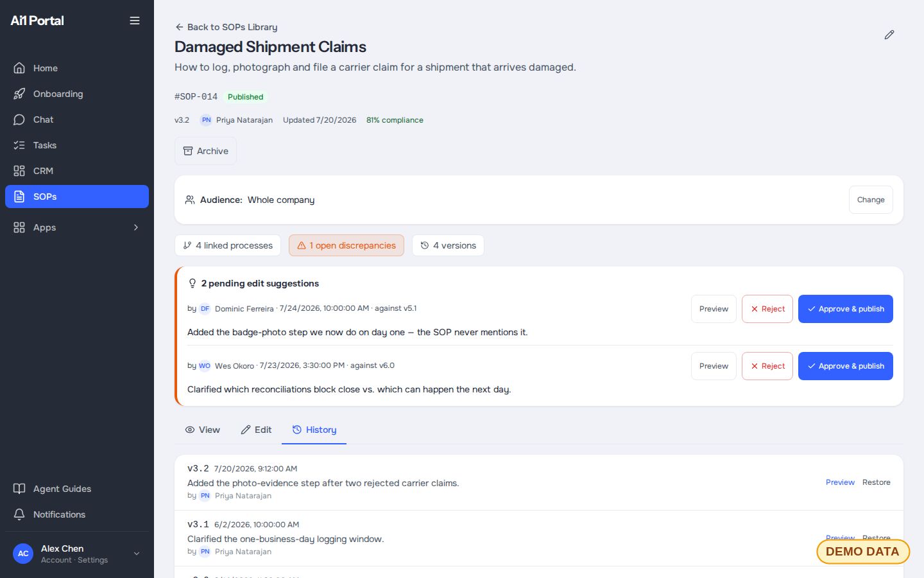Open CRM from sidebar
Viewport: 924px width, 578px height.
click(77, 171)
